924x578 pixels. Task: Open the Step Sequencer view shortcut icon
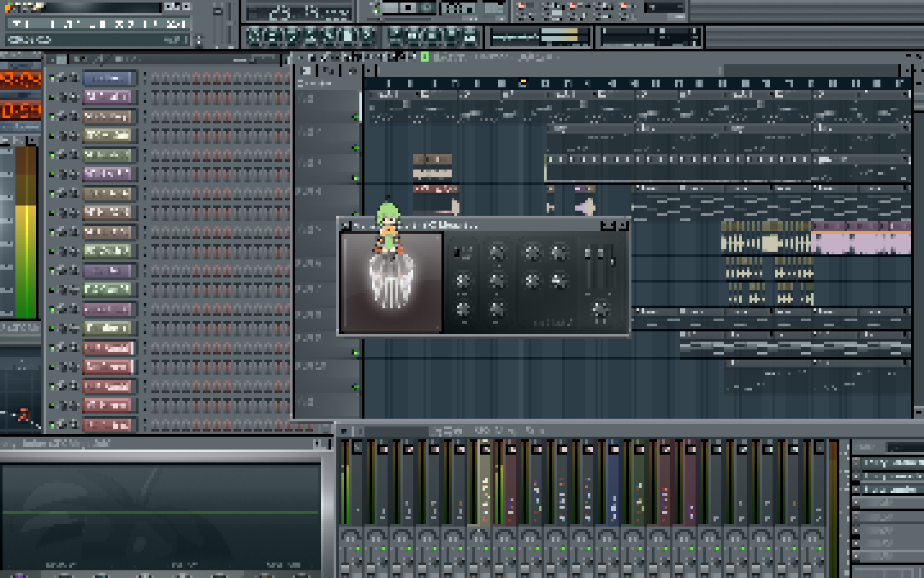point(414,37)
